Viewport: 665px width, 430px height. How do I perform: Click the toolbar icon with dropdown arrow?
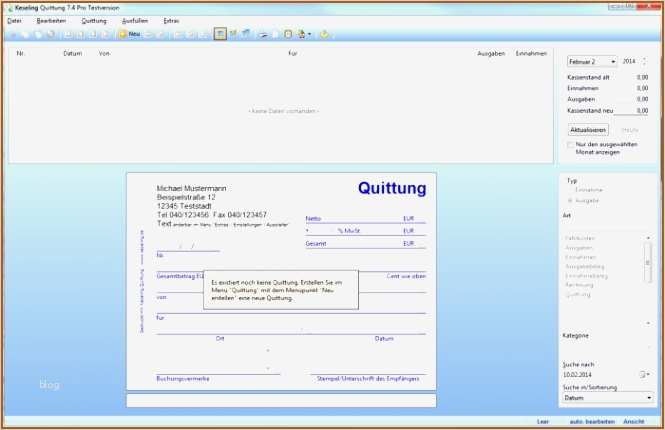coord(304,34)
